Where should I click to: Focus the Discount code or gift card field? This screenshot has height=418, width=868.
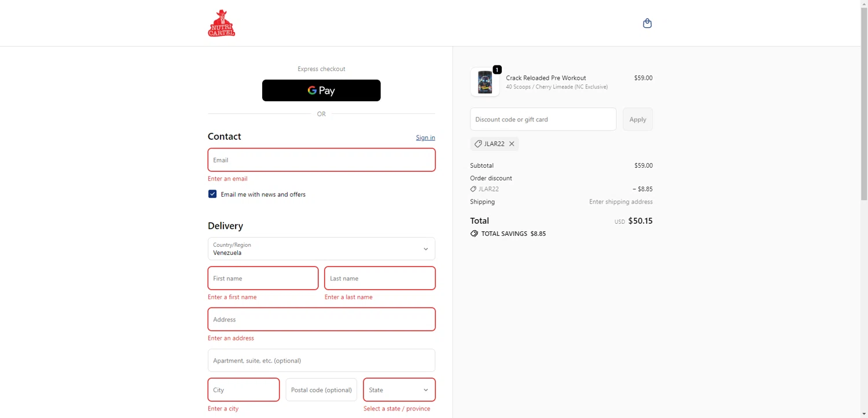543,119
